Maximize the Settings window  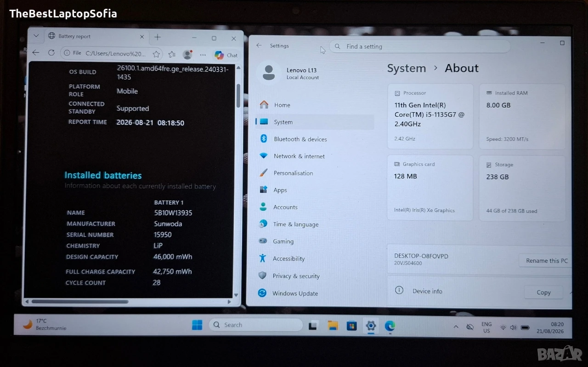click(x=562, y=43)
